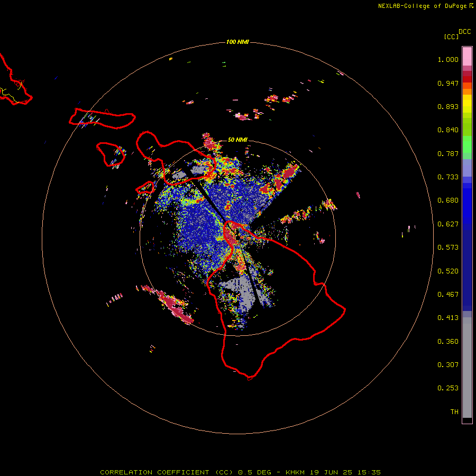Click the DCC label above the color bar

pos(464,32)
